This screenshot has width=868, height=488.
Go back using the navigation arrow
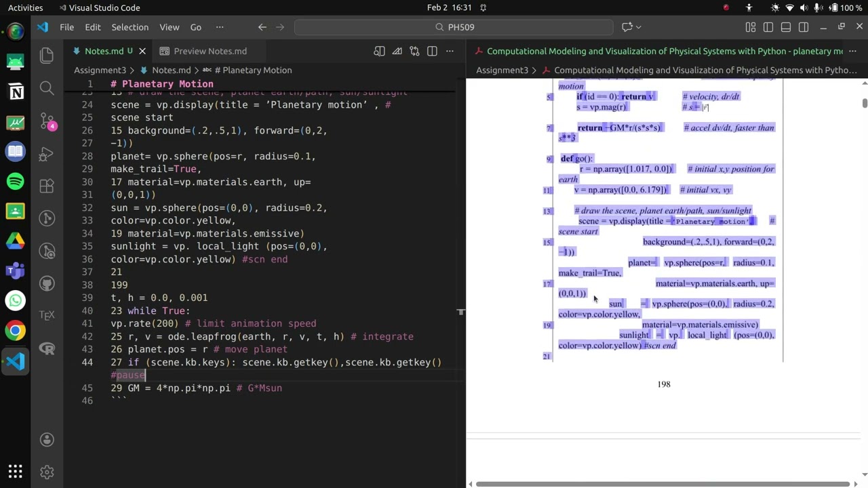[262, 27]
